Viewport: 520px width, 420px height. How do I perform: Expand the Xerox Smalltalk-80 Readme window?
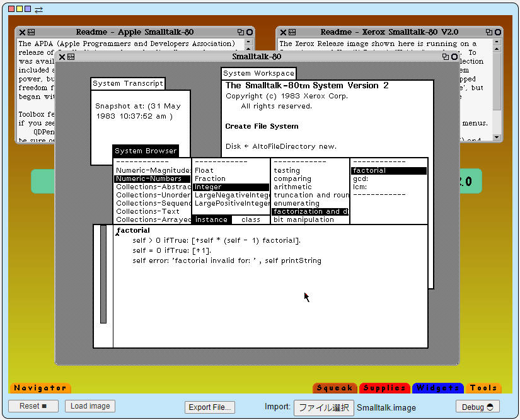489,32
